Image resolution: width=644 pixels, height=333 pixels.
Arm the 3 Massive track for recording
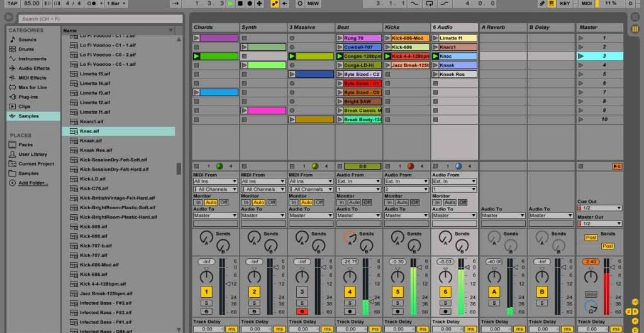(302, 311)
